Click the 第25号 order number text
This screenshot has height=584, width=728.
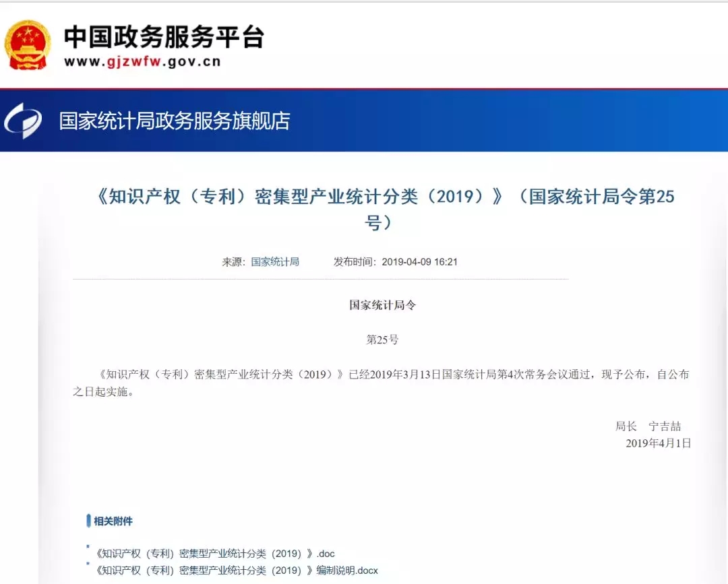click(x=383, y=339)
